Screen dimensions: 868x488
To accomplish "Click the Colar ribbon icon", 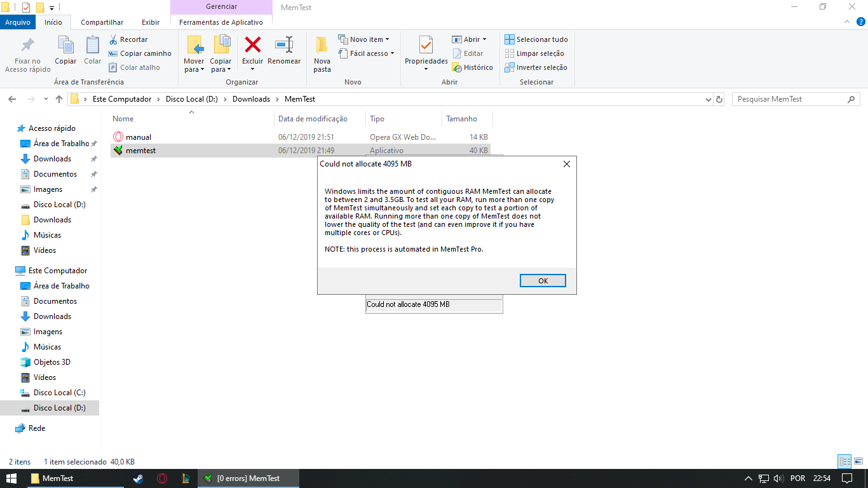I will point(92,45).
